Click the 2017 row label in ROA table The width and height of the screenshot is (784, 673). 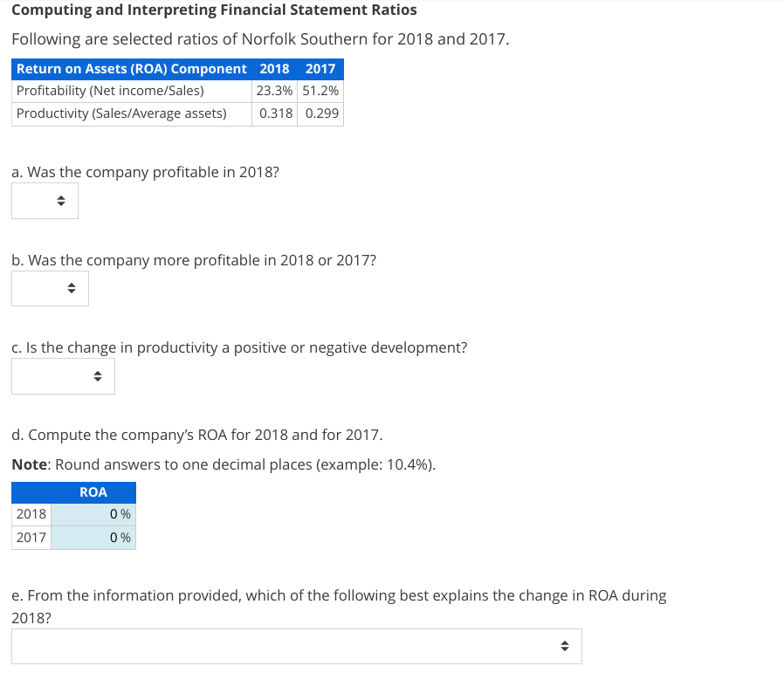[x=31, y=537]
